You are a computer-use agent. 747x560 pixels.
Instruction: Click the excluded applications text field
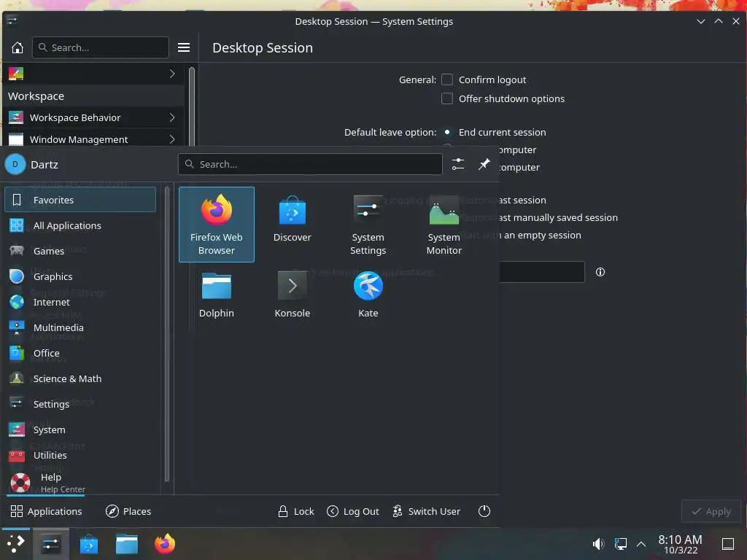[542, 272]
